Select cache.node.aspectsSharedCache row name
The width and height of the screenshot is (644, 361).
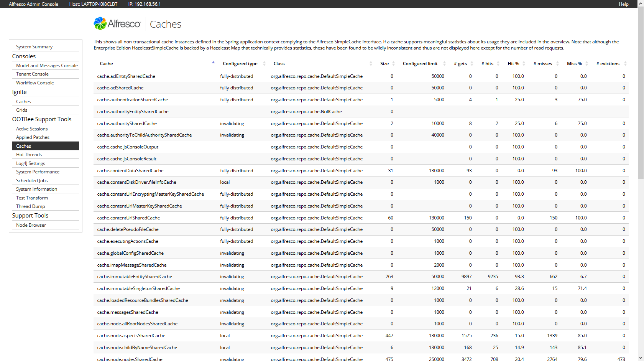pyautogui.click(x=131, y=336)
